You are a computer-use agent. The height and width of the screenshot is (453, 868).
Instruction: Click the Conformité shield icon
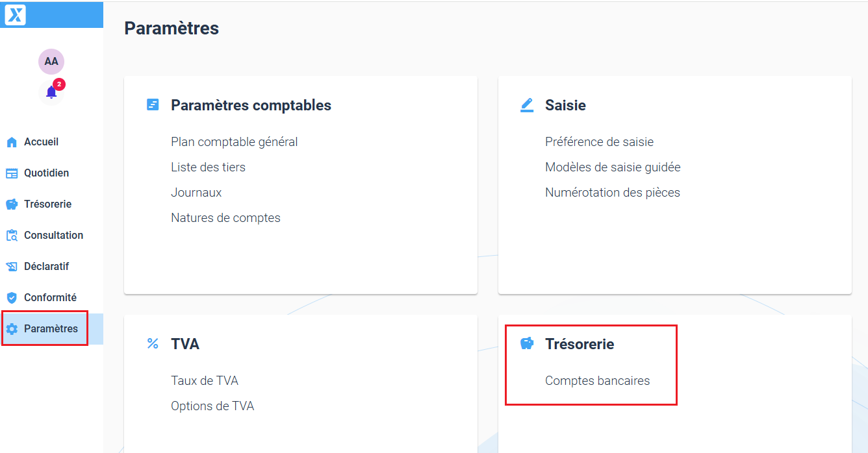click(x=12, y=298)
